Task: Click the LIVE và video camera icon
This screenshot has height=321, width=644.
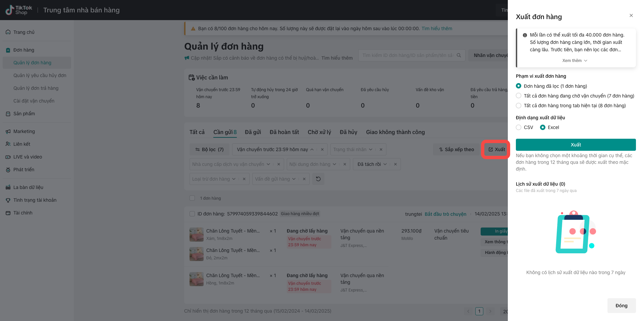Action: 8,157
